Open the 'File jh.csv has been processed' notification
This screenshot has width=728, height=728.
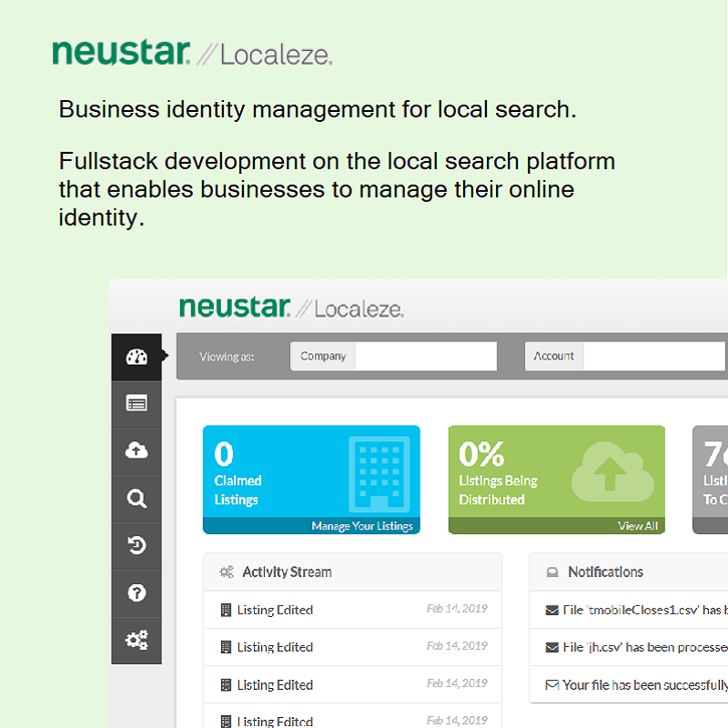tap(629, 647)
